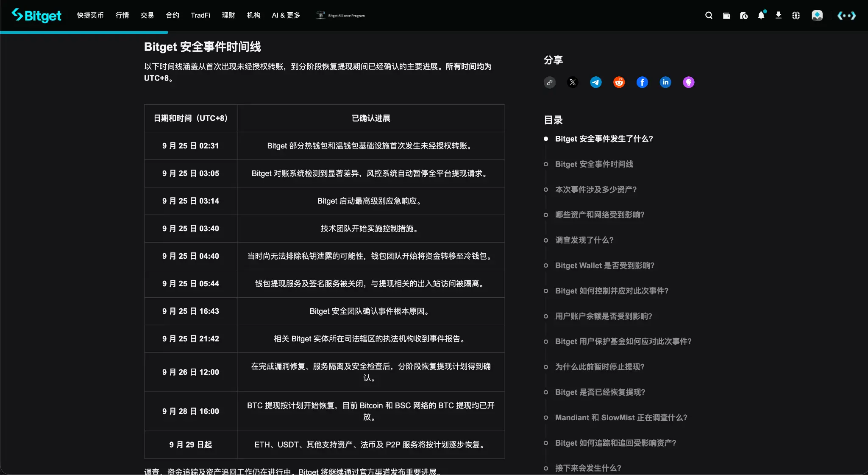Go to 本次事件涉及多少资产? section
Viewport: 868px width, 475px height.
point(596,190)
